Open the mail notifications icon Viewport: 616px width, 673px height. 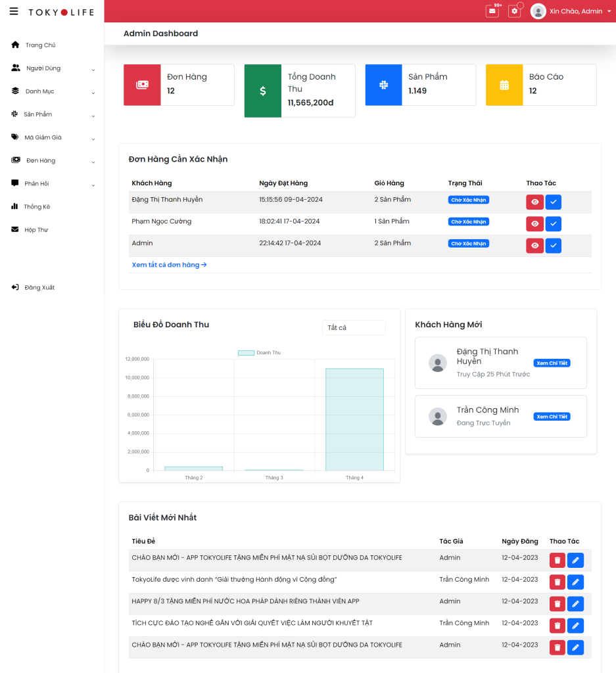(492, 11)
